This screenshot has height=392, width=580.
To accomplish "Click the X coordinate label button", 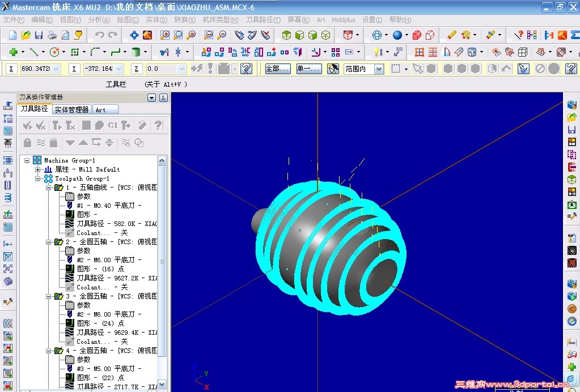I will 11,69.
